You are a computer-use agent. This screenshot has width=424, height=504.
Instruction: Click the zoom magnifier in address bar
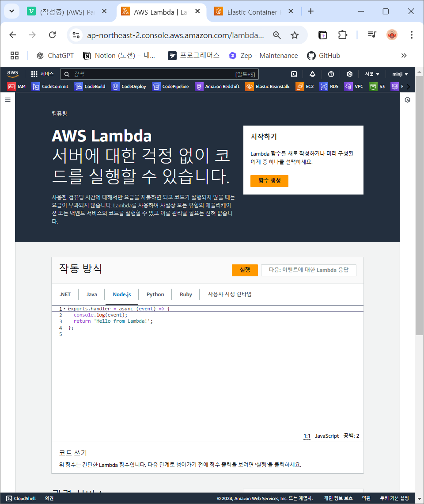tap(277, 35)
